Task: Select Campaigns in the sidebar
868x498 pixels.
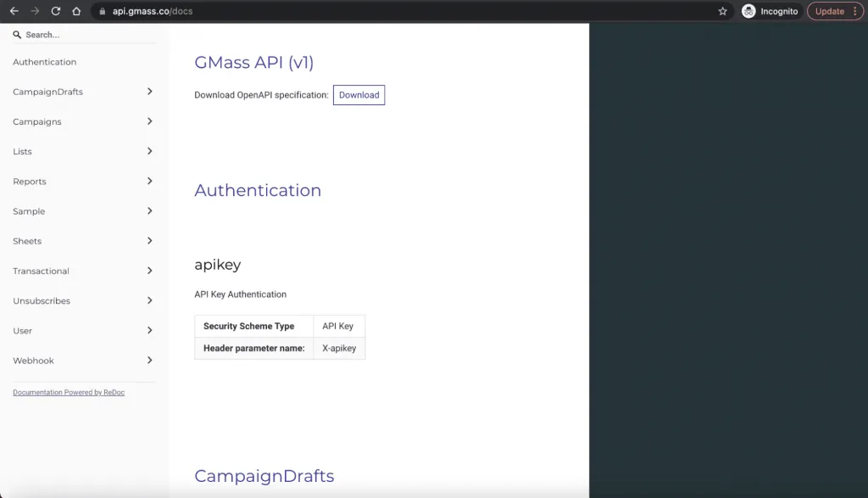Action: coord(37,122)
